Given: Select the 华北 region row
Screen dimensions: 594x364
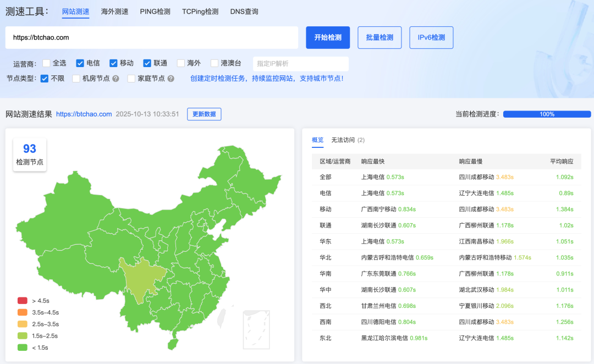Looking at the screenshot, I should pos(446,257).
